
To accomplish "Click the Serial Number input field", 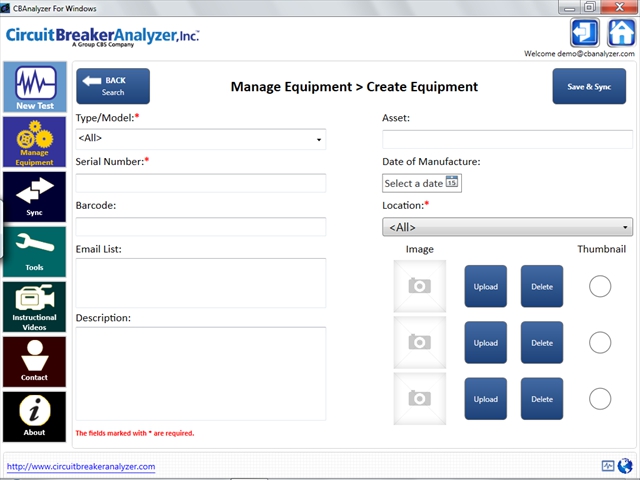I will pyautogui.click(x=201, y=183).
